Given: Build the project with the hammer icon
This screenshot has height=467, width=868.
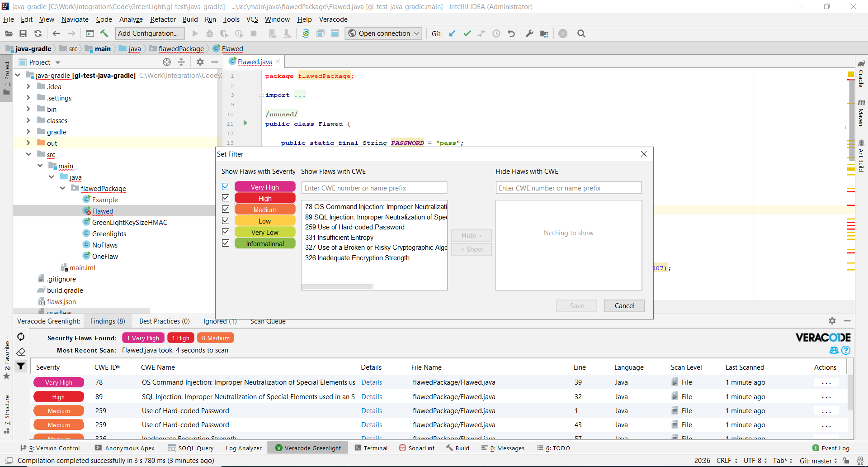Looking at the screenshot, I should [104, 33].
